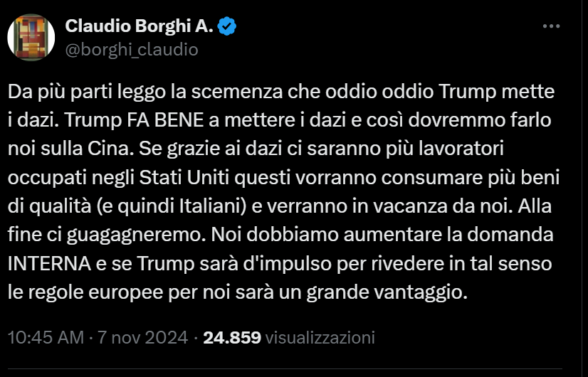Click the blue verified badge
588x377 pixels.
point(228,28)
